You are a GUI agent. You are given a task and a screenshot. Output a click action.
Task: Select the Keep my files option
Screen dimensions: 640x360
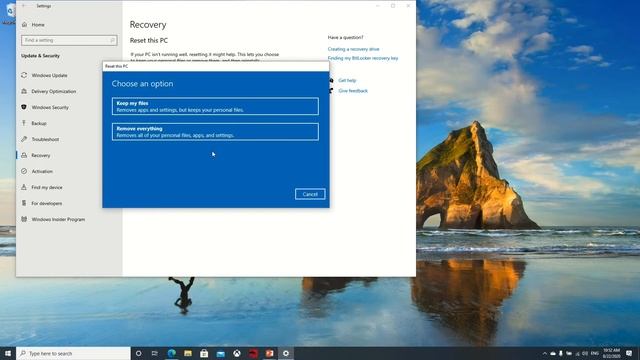pos(215,106)
